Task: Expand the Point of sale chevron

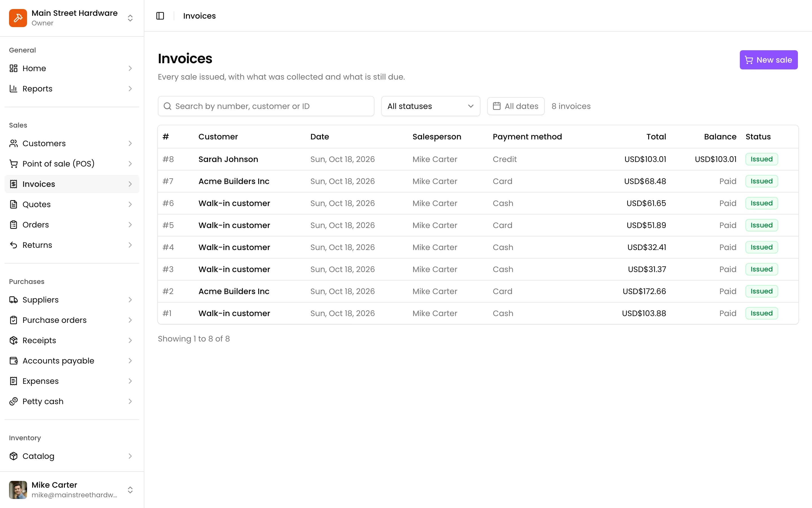Action: [130, 164]
